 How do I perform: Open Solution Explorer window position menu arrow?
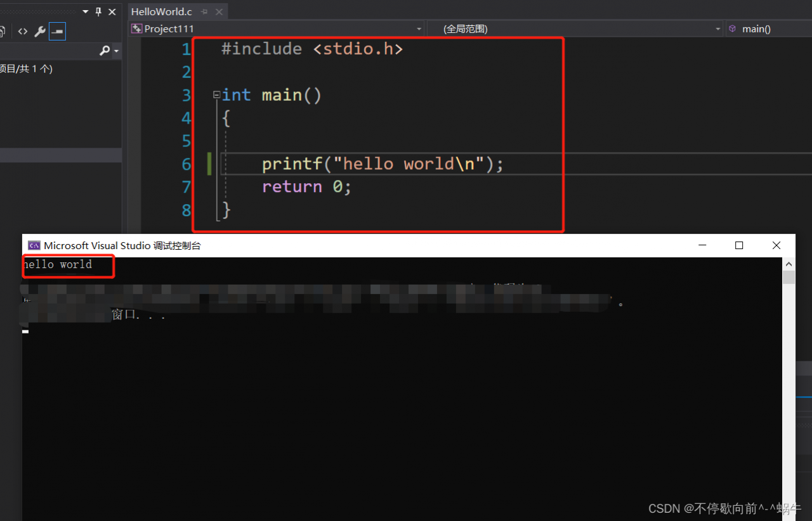click(x=86, y=11)
